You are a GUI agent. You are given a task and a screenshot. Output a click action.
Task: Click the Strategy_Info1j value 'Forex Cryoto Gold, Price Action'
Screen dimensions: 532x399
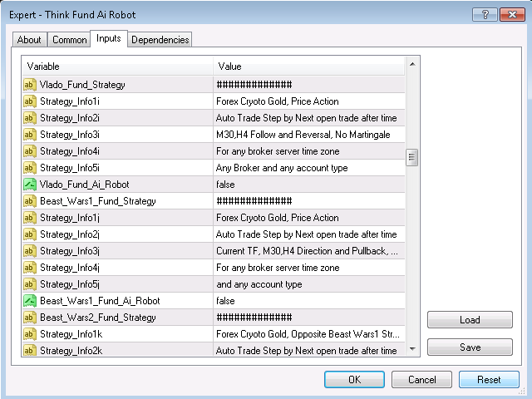[x=278, y=218]
